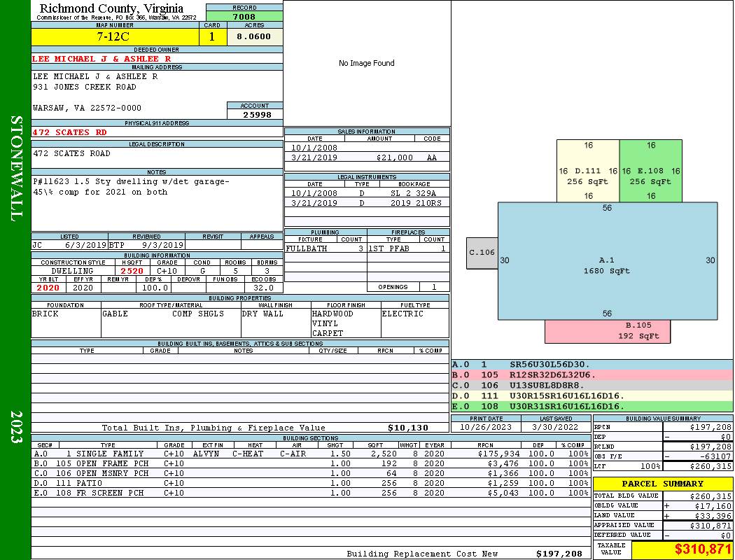The width and height of the screenshot is (735, 560).
Task: Select sketch legend row B.0 105
Action: point(592,375)
